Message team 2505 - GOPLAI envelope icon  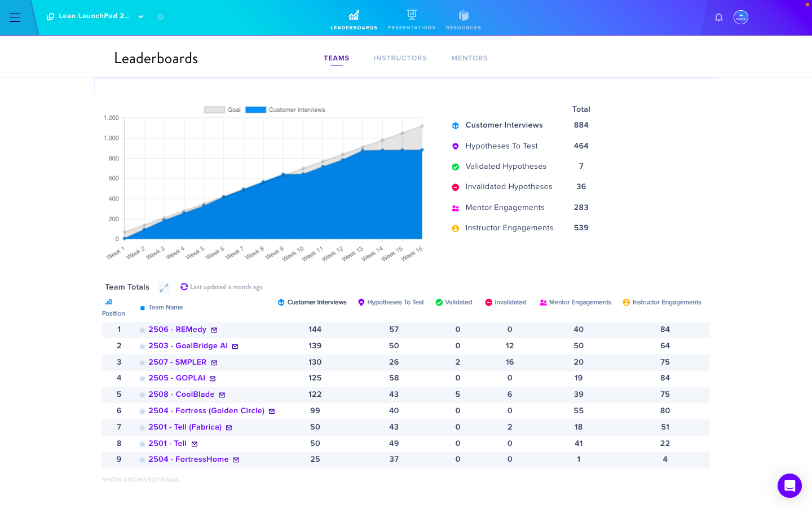[213, 379]
